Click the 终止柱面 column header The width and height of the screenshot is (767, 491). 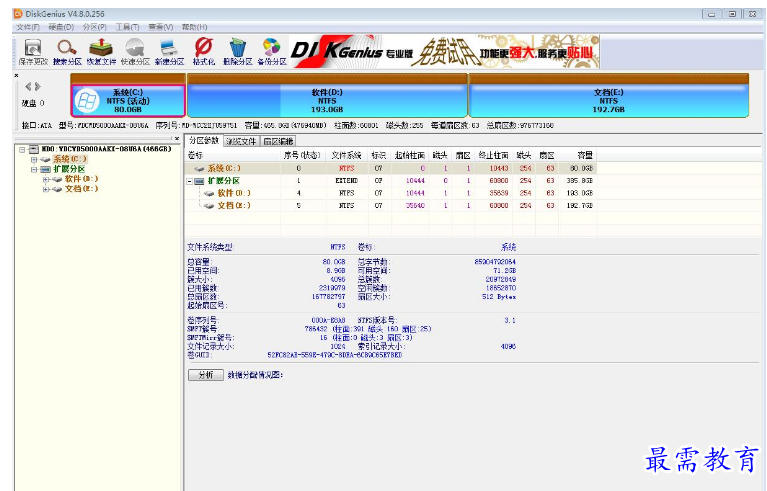494,155
